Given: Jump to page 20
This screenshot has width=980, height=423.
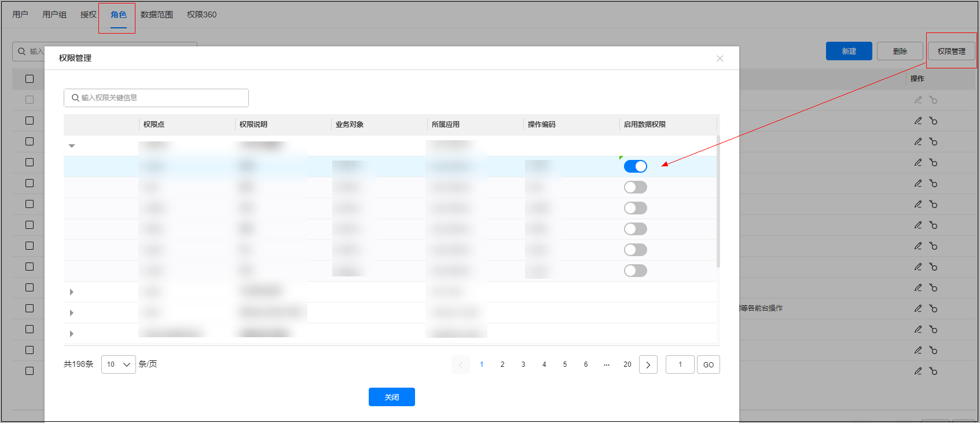Looking at the screenshot, I should click(627, 364).
